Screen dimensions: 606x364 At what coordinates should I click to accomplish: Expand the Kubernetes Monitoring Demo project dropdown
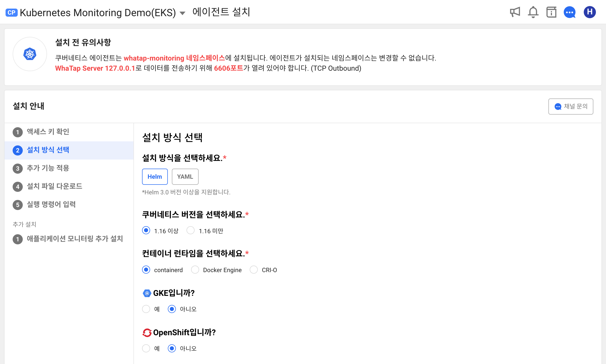click(182, 13)
